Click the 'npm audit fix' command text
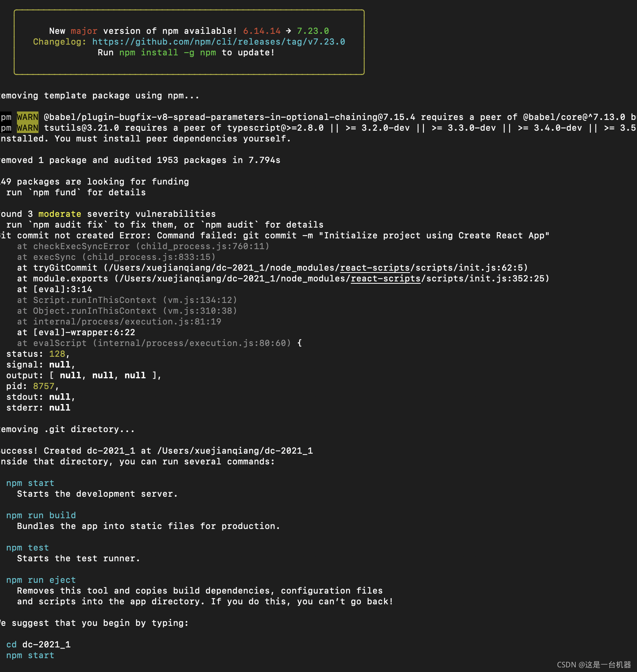637x672 pixels. (x=68, y=225)
